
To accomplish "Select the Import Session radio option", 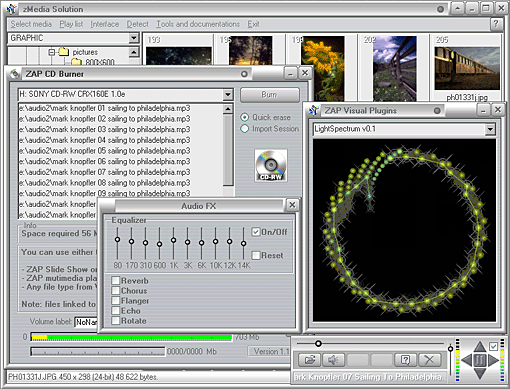I will [245, 128].
